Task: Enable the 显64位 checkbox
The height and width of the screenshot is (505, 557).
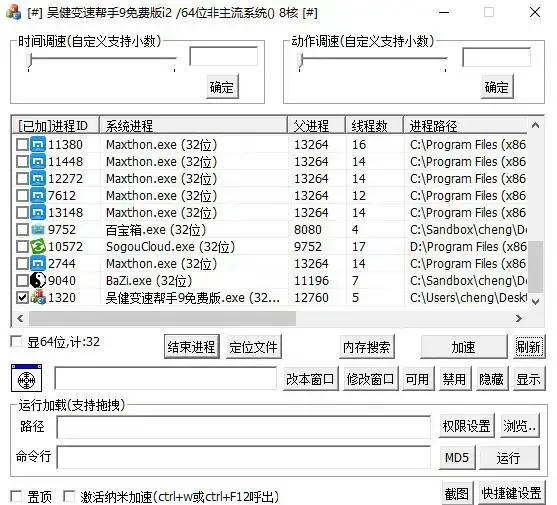Action: pyautogui.click(x=16, y=342)
